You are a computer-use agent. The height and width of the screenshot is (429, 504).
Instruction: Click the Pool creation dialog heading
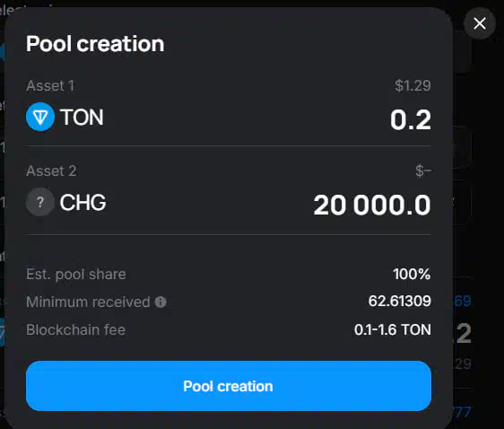tap(95, 43)
